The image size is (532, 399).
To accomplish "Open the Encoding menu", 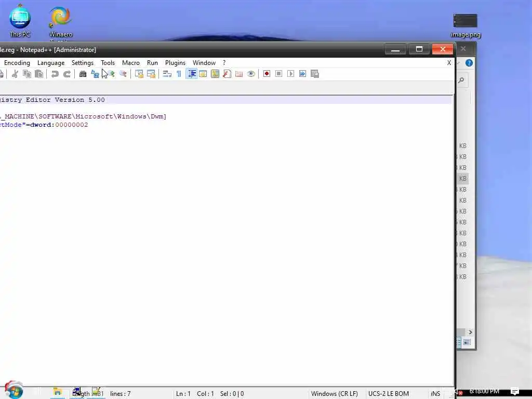I will point(17,63).
